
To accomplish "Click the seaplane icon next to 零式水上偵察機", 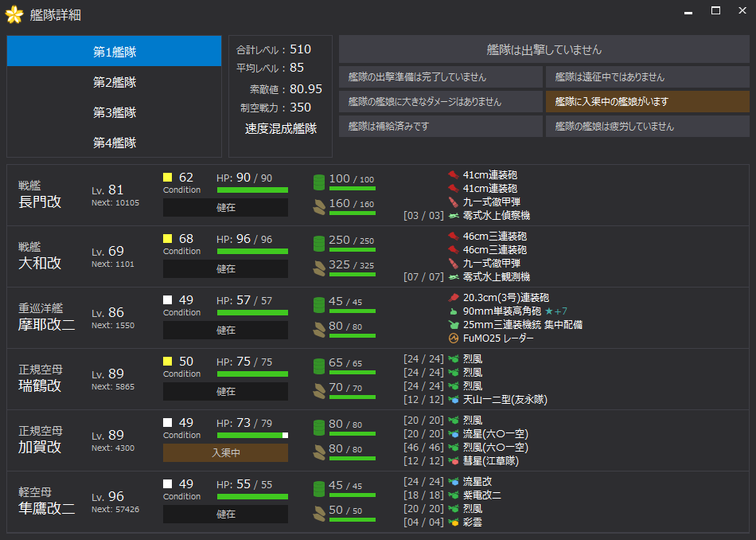I will click(x=453, y=216).
